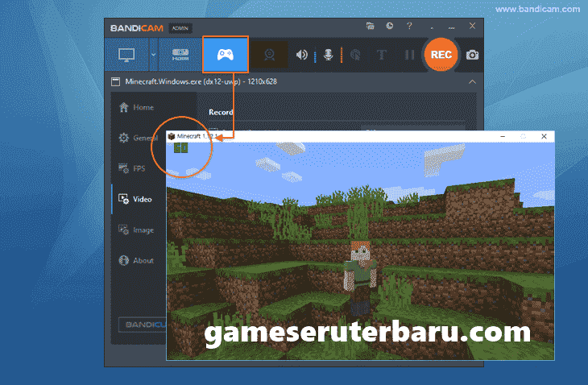Open the Home sidebar tab
Screen dimensions: 588x385
[136, 108]
